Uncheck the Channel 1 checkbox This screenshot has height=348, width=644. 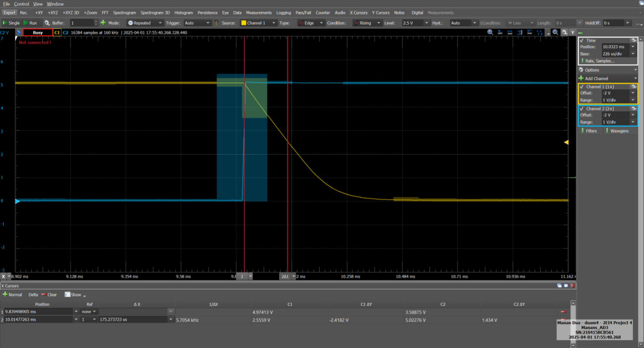click(x=583, y=86)
